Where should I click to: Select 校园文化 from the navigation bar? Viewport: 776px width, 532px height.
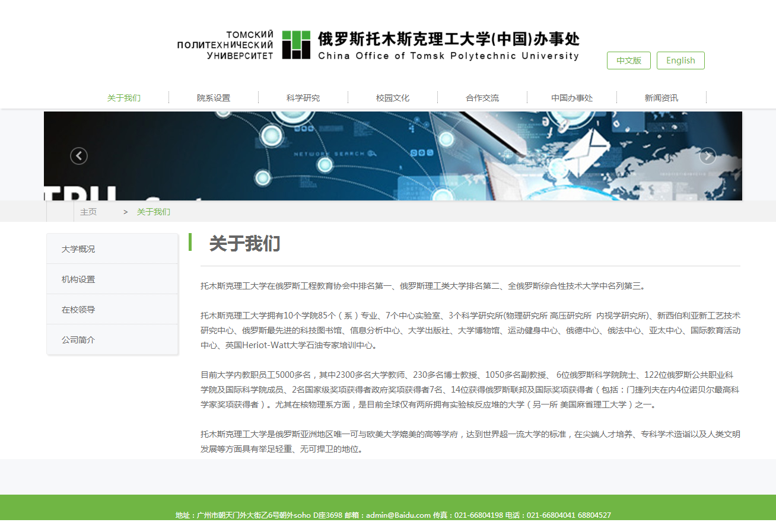pyautogui.click(x=393, y=98)
